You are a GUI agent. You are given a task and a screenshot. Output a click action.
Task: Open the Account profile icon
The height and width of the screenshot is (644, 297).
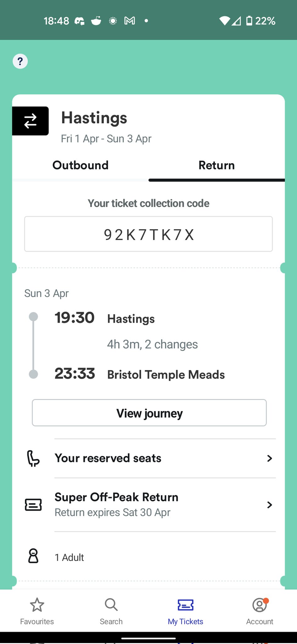(260, 605)
